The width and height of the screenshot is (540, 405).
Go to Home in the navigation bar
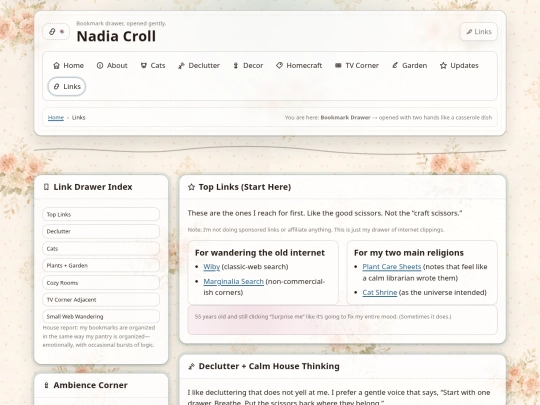coord(69,65)
